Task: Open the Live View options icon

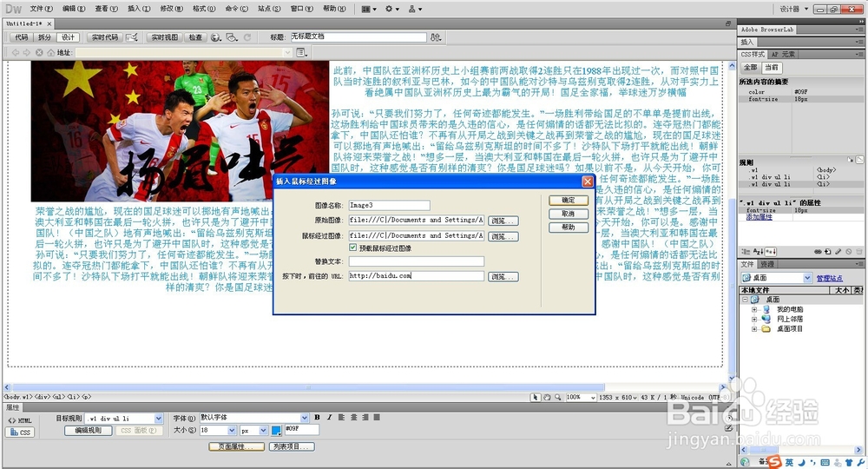Action: pos(301,53)
